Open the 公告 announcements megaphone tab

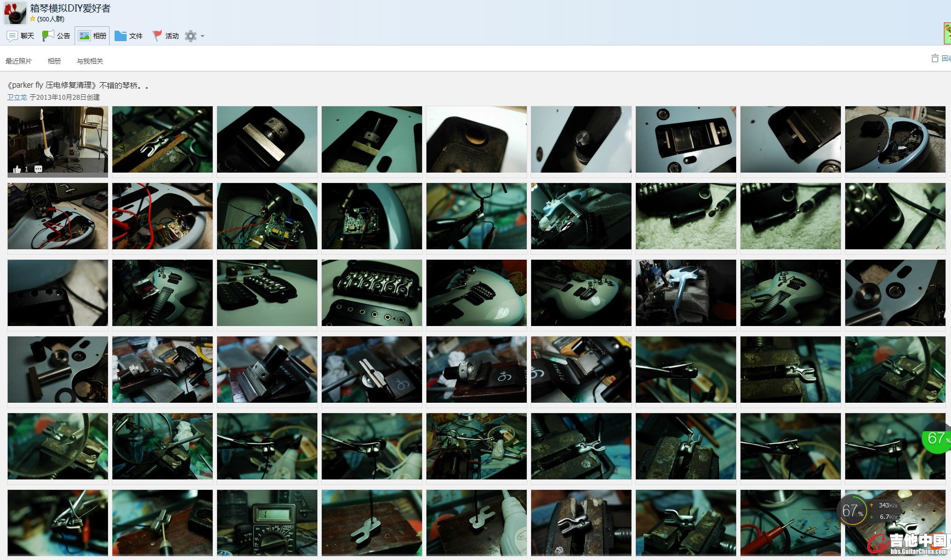(56, 36)
